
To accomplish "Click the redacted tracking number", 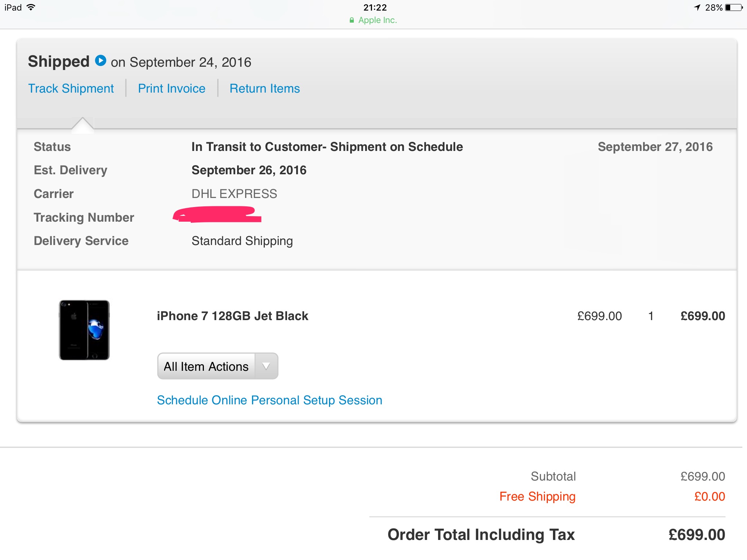I will point(217,214).
